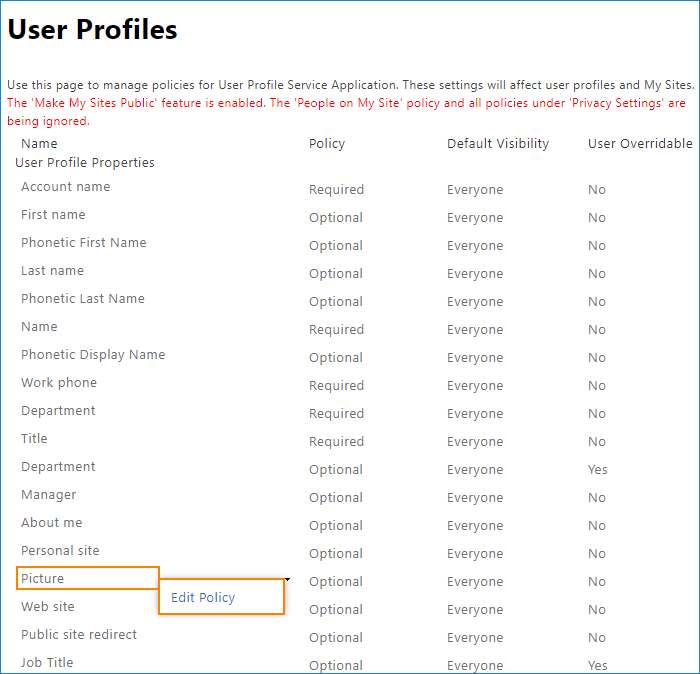The height and width of the screenshot is (674, 700).
Task: Click the User Profiles page title
Action: click(x=92, y=29)
